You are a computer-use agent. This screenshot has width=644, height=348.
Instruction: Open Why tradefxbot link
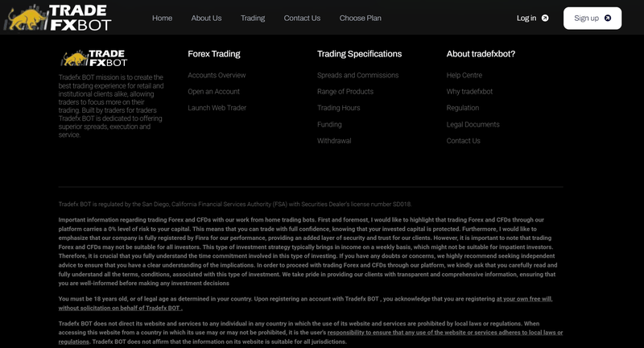(469, 92)
